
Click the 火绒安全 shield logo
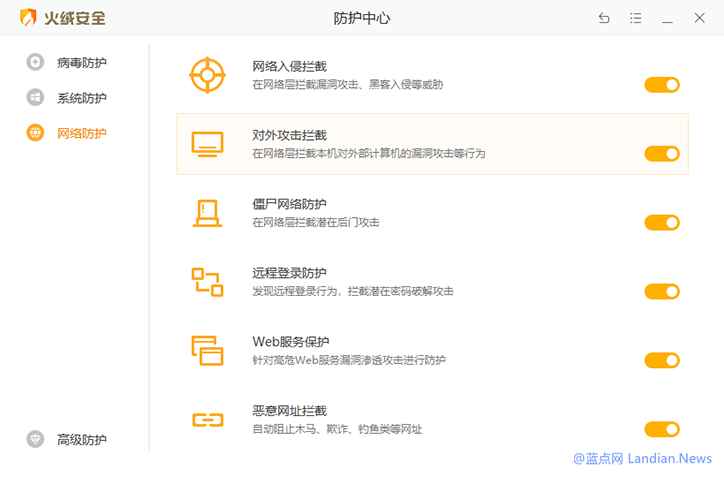pyautogui.click(x=29, y=18)
